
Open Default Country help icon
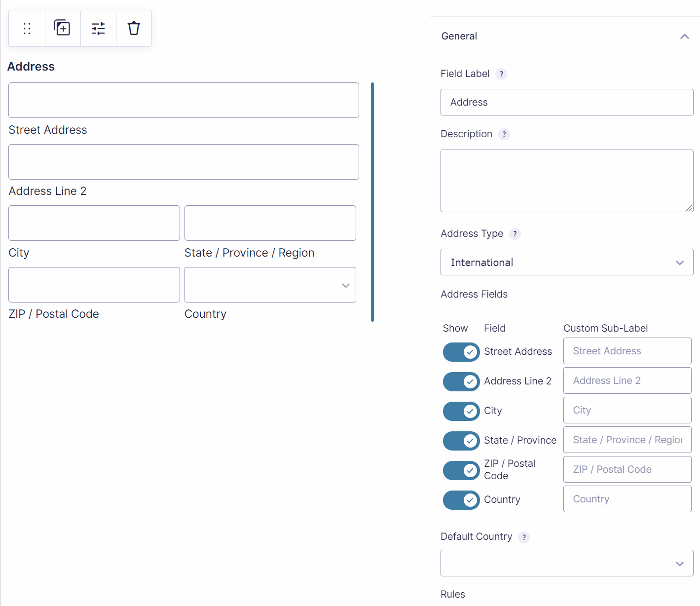pos(524,537)
